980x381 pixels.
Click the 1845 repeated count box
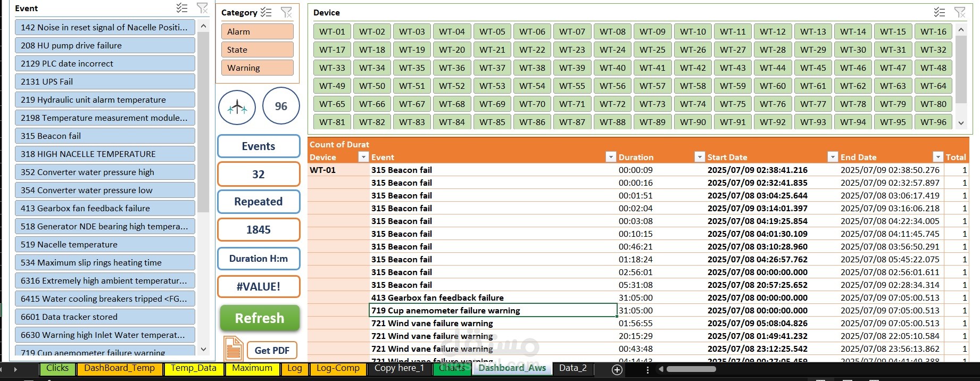[259, 230]
